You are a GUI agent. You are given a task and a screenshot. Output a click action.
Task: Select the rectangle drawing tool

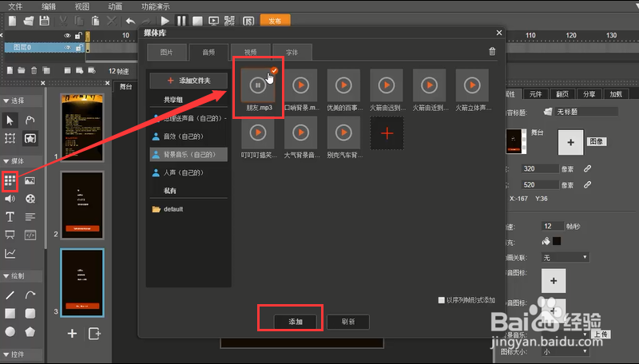[10, 314]
